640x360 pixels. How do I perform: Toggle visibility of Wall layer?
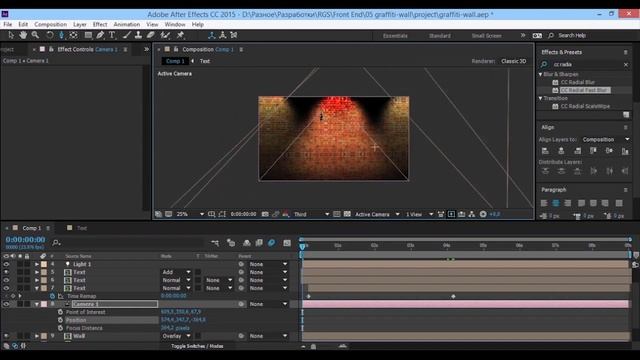[x=6, y=336]
